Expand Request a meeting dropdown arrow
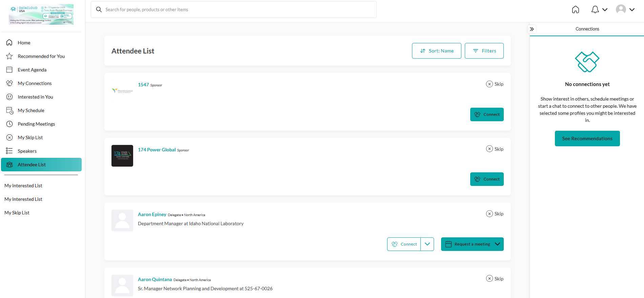This screenshot has width=644, height=298. coord(497,244)
